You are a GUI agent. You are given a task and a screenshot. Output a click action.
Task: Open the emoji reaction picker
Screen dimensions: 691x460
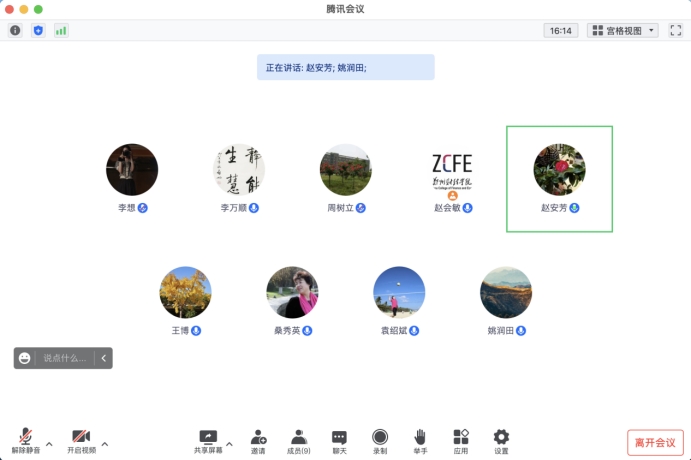pos(25,357)
